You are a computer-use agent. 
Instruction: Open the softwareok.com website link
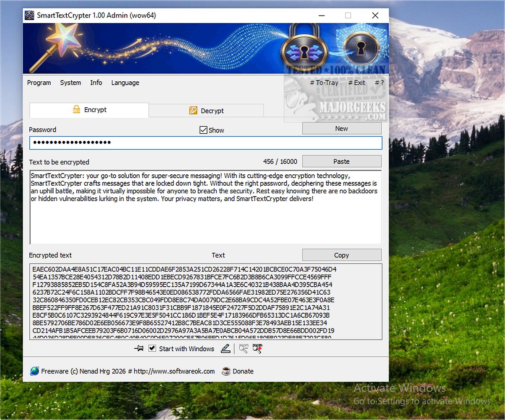174,371
